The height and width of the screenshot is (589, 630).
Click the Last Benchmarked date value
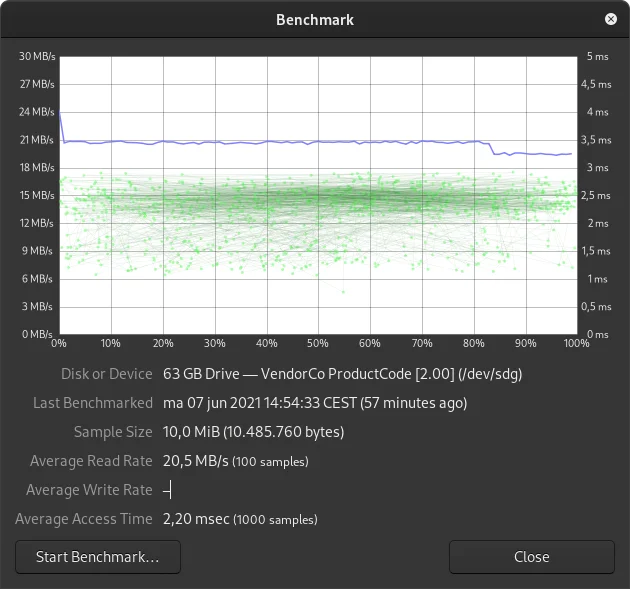click(315, 403)
